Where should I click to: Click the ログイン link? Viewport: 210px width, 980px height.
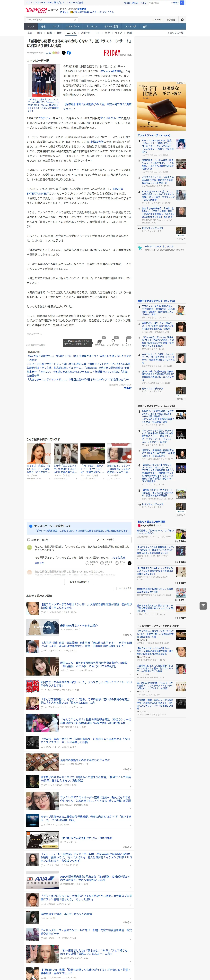click(64, 12)
